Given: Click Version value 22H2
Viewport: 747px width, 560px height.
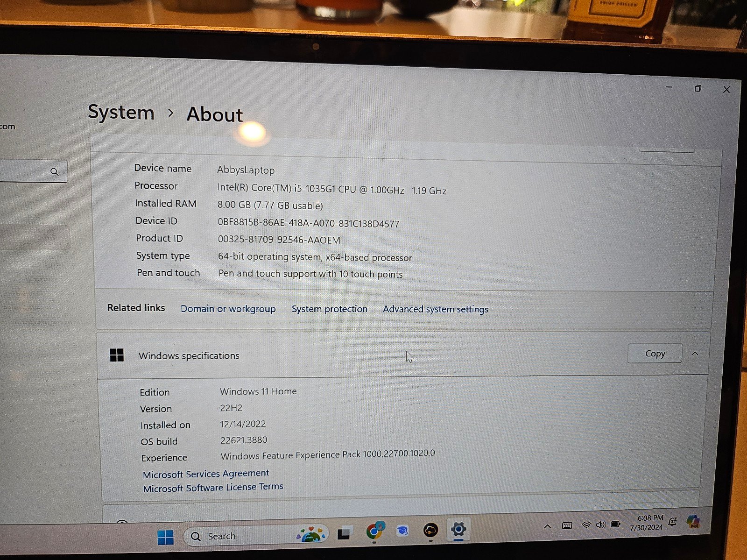Looking at the screenshot, I should [231, 408].
